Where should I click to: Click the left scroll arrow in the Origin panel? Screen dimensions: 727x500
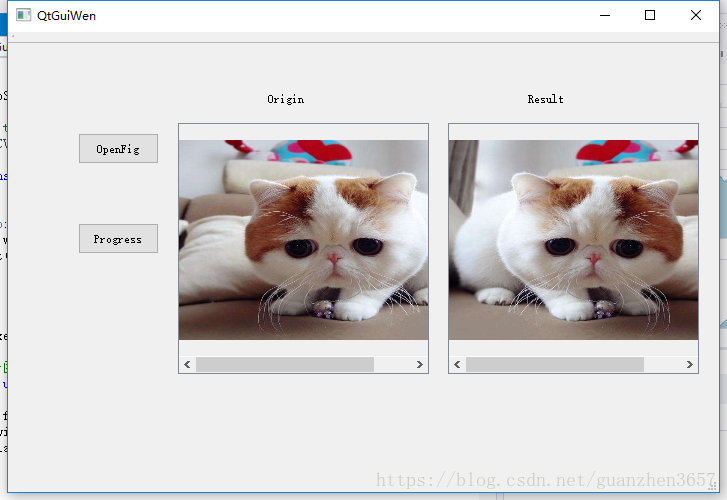pyautogui.click(x=187, y=365)
